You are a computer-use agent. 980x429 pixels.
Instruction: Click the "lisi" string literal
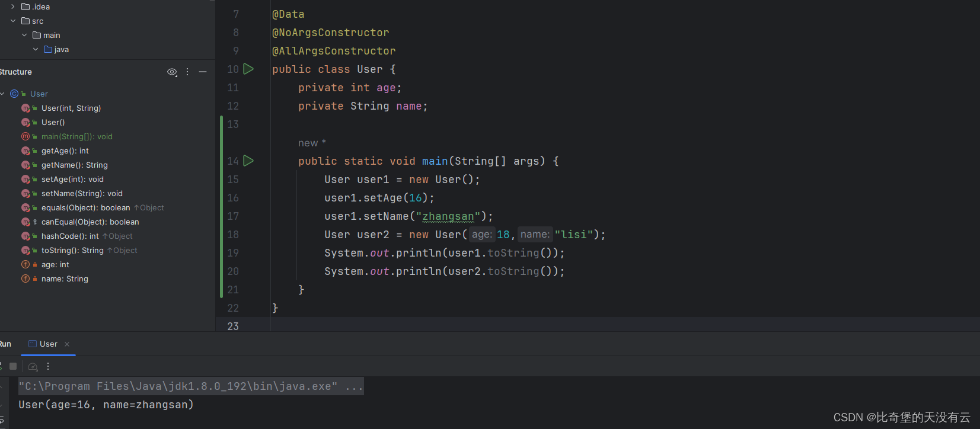[574, 235]
